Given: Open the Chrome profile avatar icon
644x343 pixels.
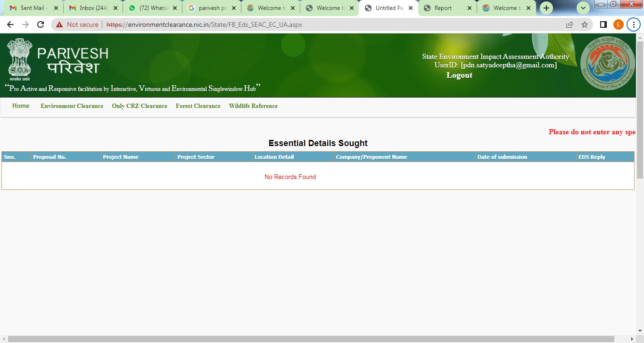Looking at the screenshot, I should click(x=618, y=24).
